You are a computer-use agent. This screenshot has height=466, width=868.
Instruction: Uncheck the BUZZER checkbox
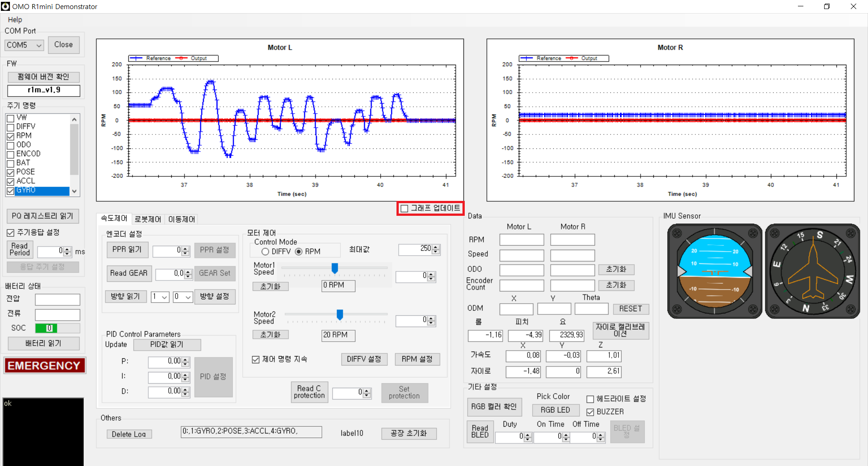[x=590, y=412]
